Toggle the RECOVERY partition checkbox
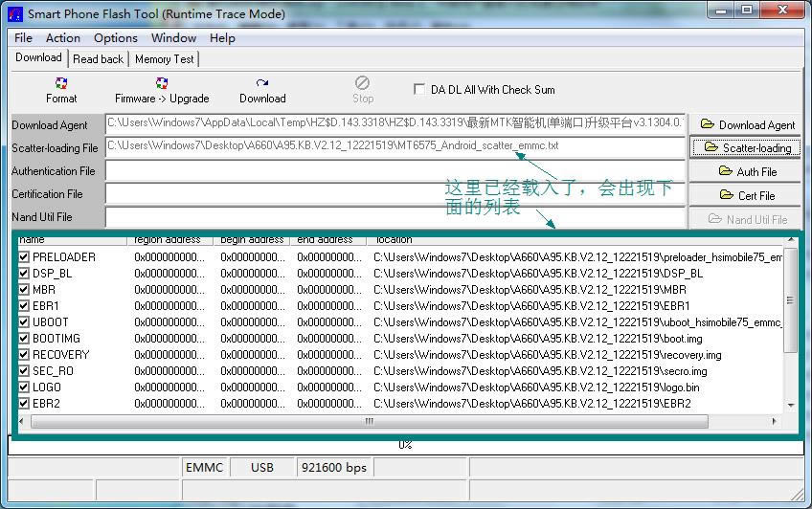 click(x=24, y=355)
